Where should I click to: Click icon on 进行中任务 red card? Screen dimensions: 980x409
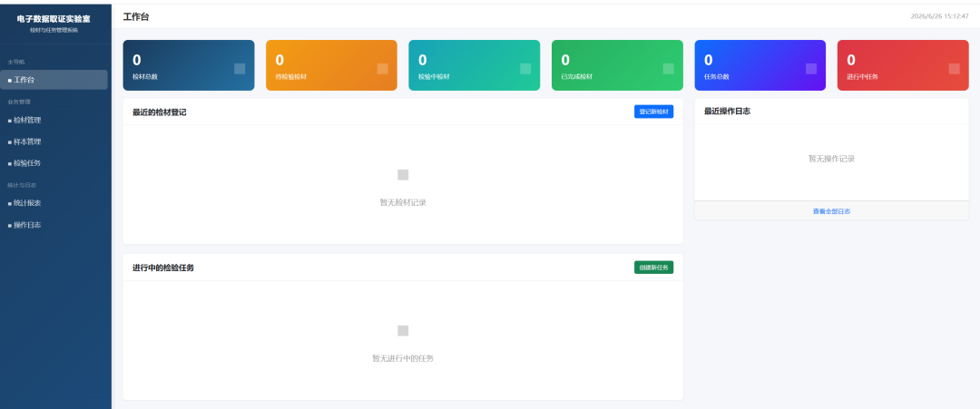[954, 69]
